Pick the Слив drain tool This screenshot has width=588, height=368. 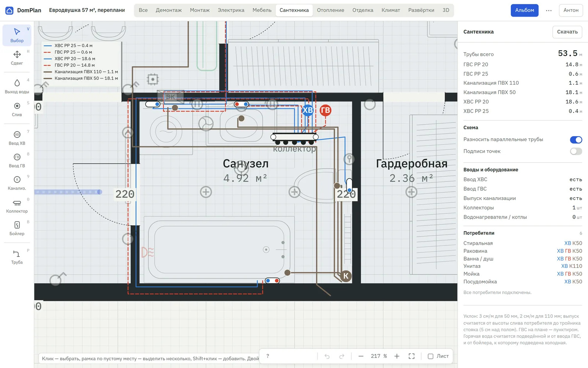click(17, 109)
